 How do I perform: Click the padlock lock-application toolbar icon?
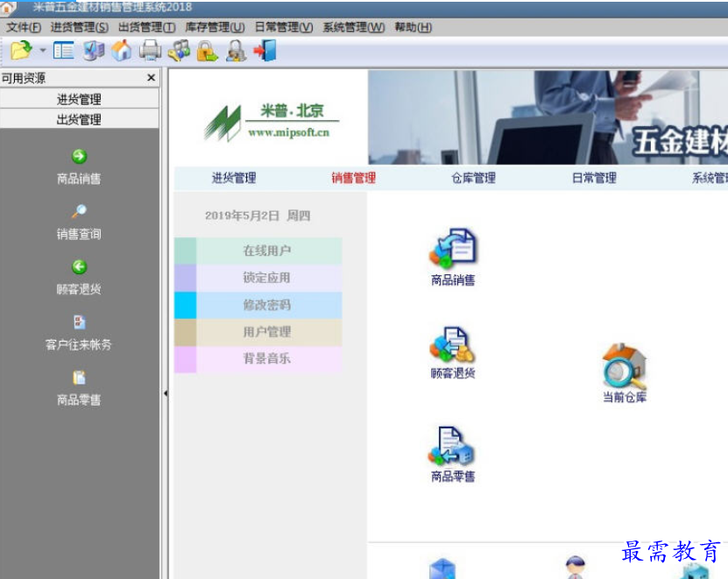pyautogui.click(x=207, y=51)
